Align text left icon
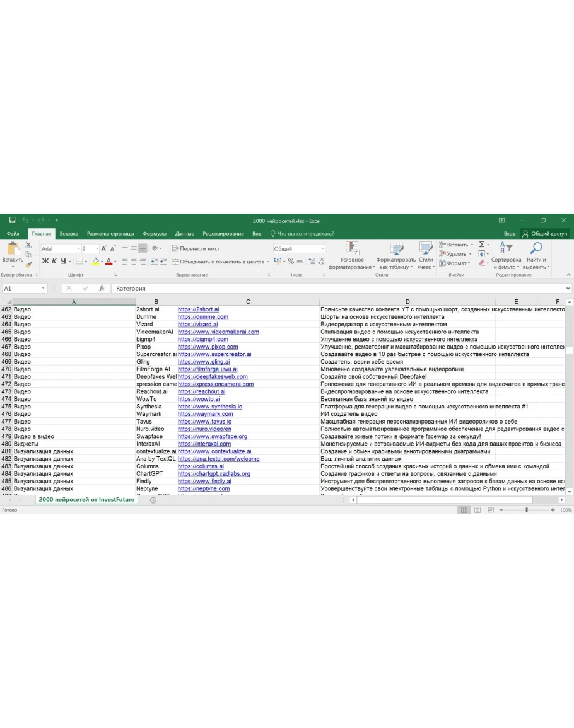This screenshot has height=728, width=574. pos(124,262)
